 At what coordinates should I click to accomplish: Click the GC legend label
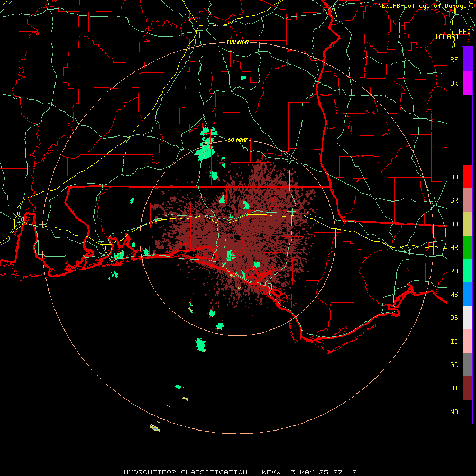[x=454, y=365]
